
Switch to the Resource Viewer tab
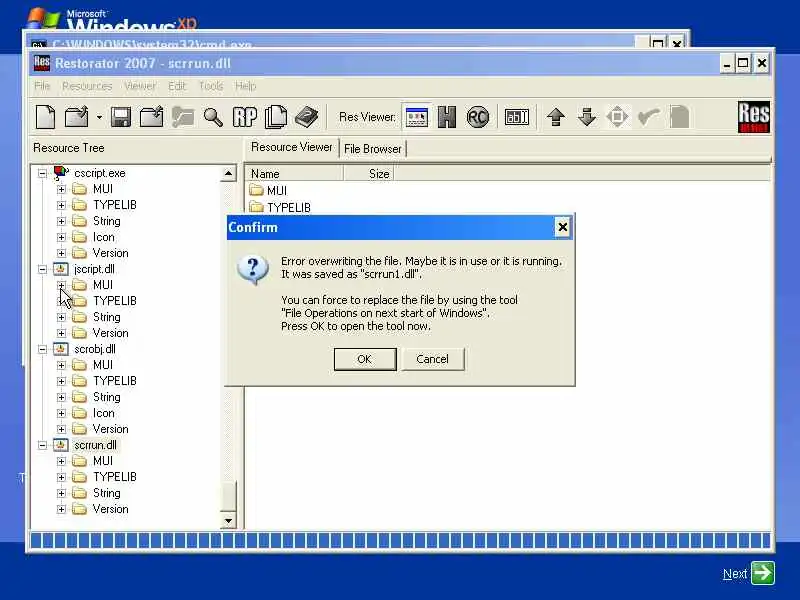(291, 147)
